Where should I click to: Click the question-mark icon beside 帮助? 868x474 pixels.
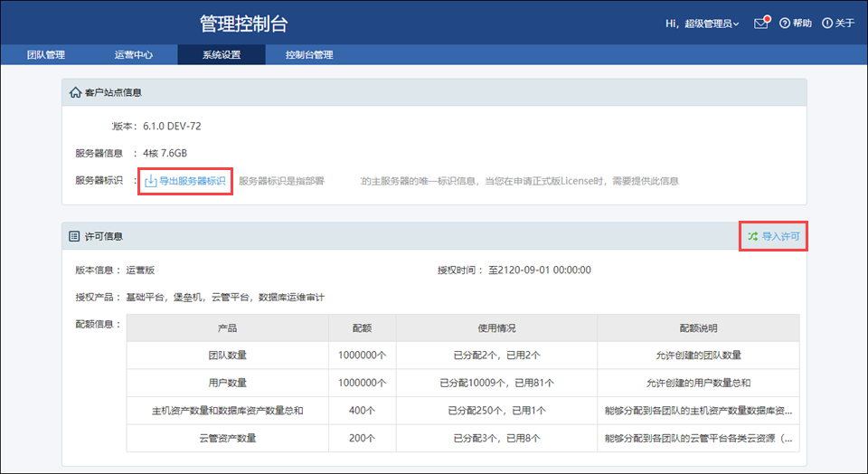point(784,23)
